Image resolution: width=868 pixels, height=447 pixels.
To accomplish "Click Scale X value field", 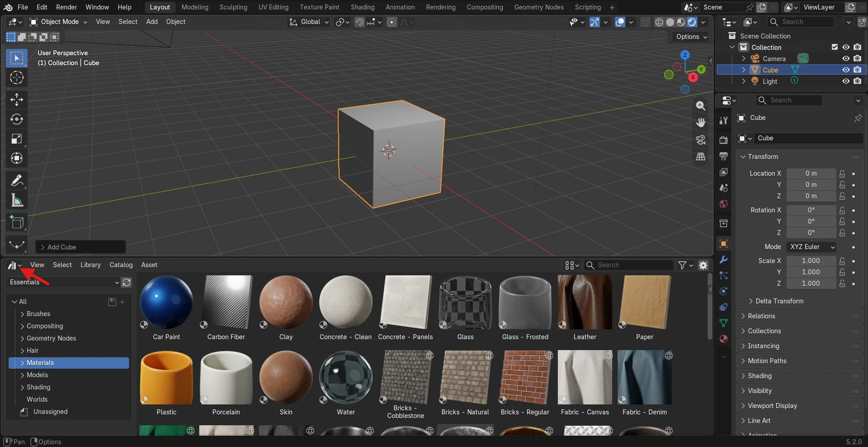I will coord(811,261).
